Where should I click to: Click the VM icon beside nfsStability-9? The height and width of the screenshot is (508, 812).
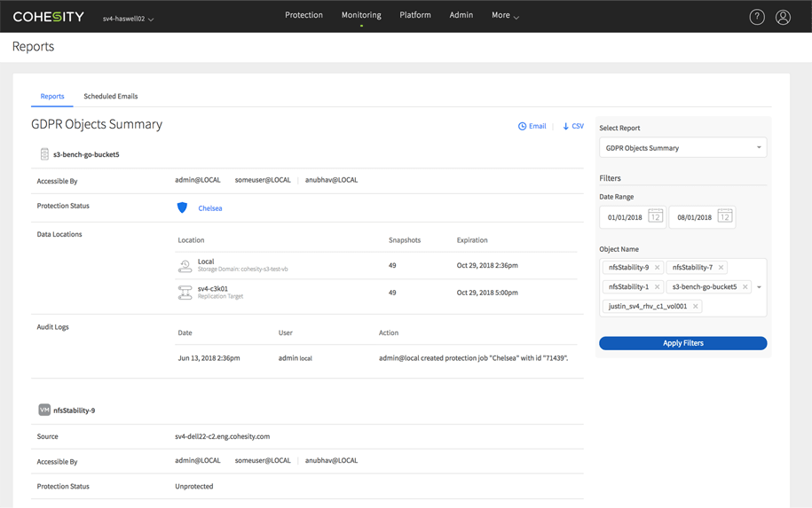44,410
